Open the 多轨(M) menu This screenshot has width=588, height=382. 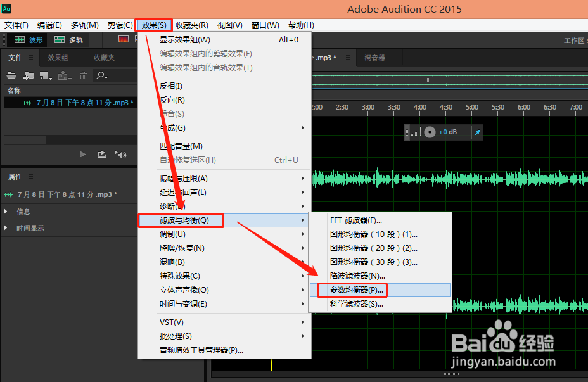click(85, 25)
